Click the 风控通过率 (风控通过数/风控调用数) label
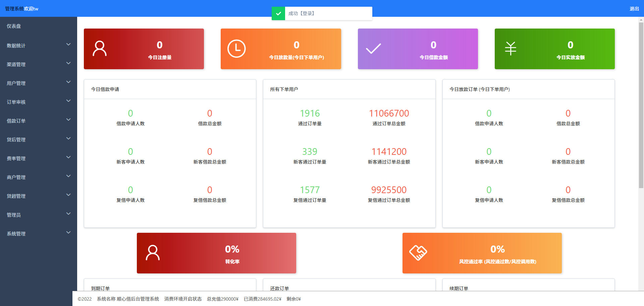Viewport: 644px width, 306px height. pyautogui.click(x=498, y=262)
